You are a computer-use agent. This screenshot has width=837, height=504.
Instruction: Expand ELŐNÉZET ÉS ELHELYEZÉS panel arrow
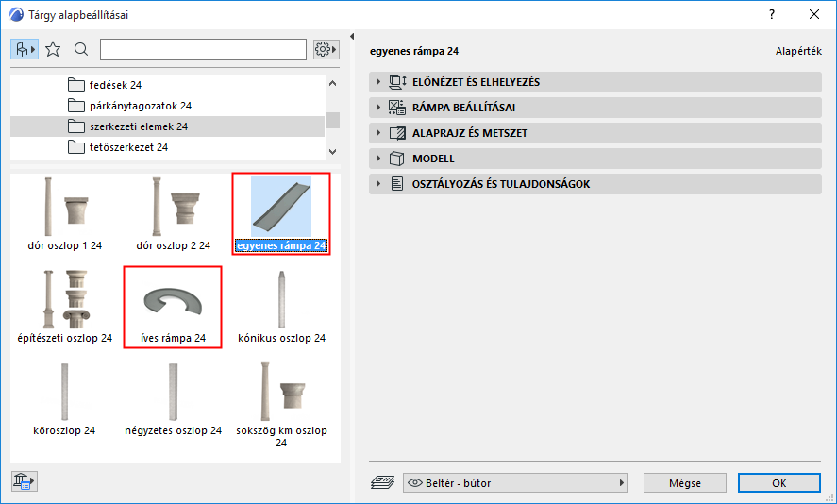[x=378, y=82]
